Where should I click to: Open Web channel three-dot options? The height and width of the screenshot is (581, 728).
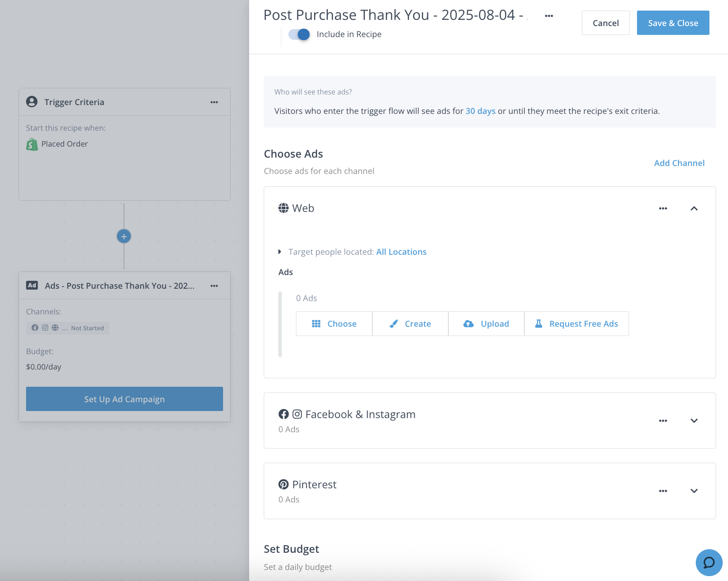tap(663, 208)
